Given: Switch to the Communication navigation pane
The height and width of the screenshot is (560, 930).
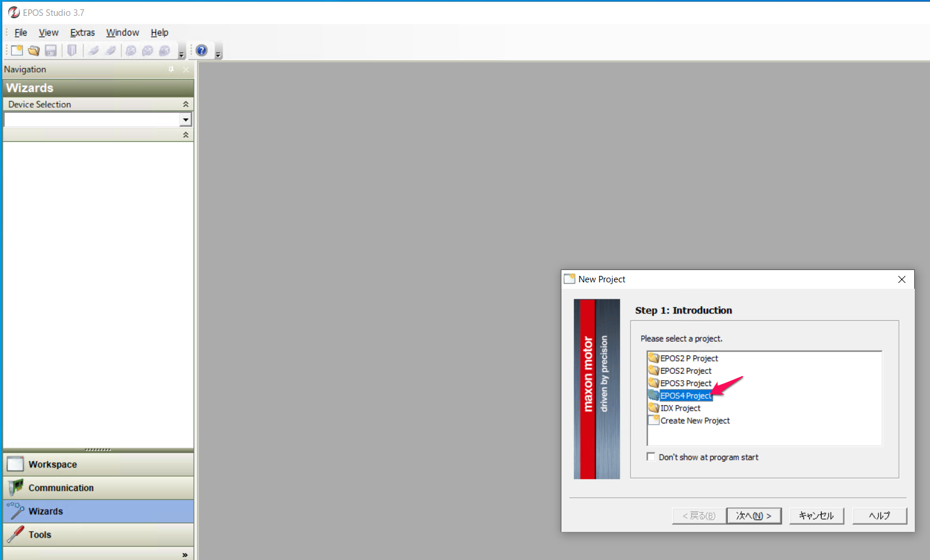Looking at the screenshot, I should [98, 488].
